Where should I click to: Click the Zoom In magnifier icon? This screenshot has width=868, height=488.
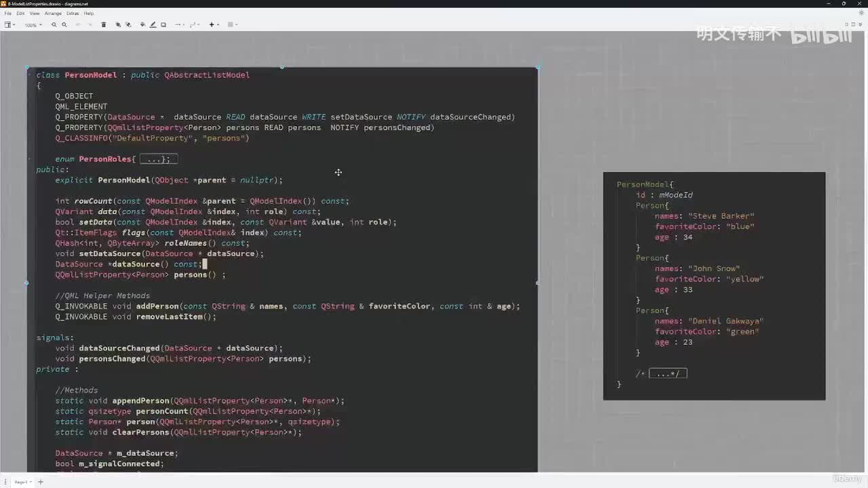click(54, 25)
